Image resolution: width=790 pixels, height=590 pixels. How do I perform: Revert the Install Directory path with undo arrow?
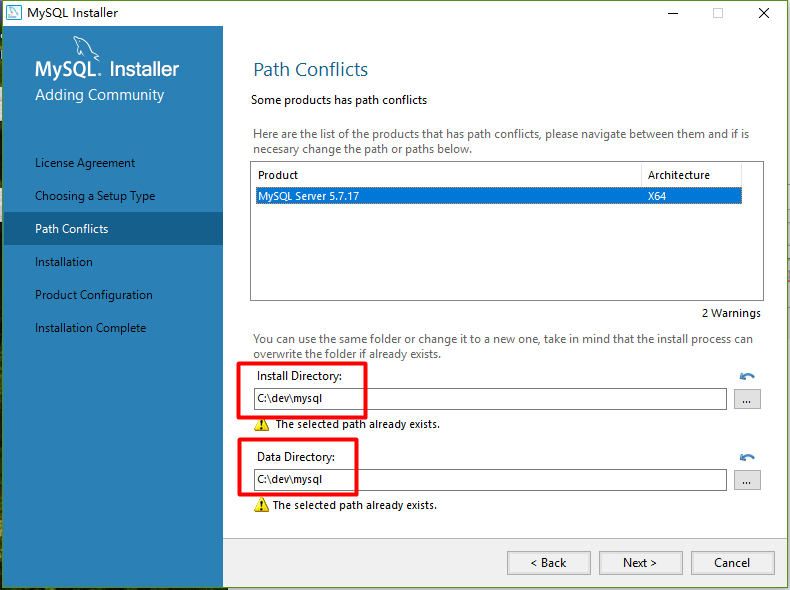pos(747,376)
